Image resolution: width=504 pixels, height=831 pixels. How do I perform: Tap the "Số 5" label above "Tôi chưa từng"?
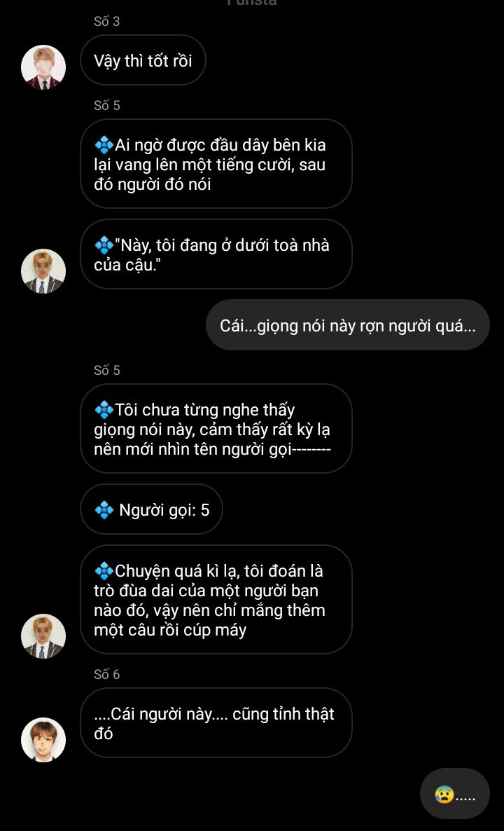coord(107,370)
